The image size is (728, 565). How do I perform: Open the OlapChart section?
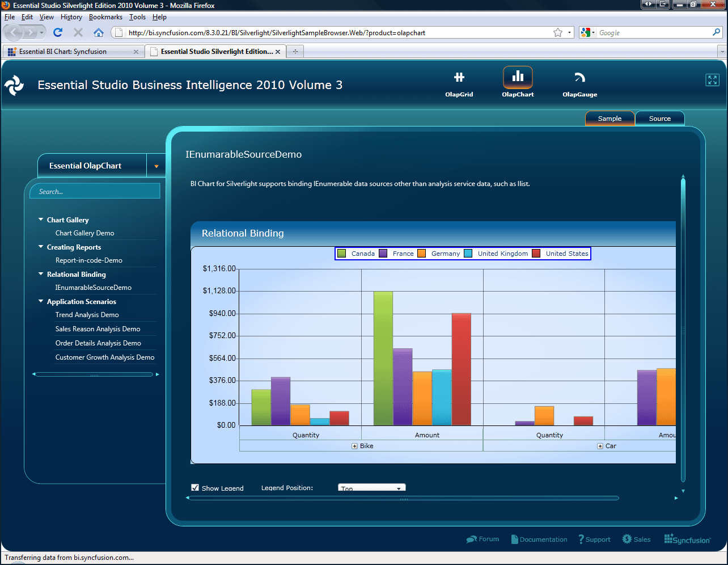518,79
